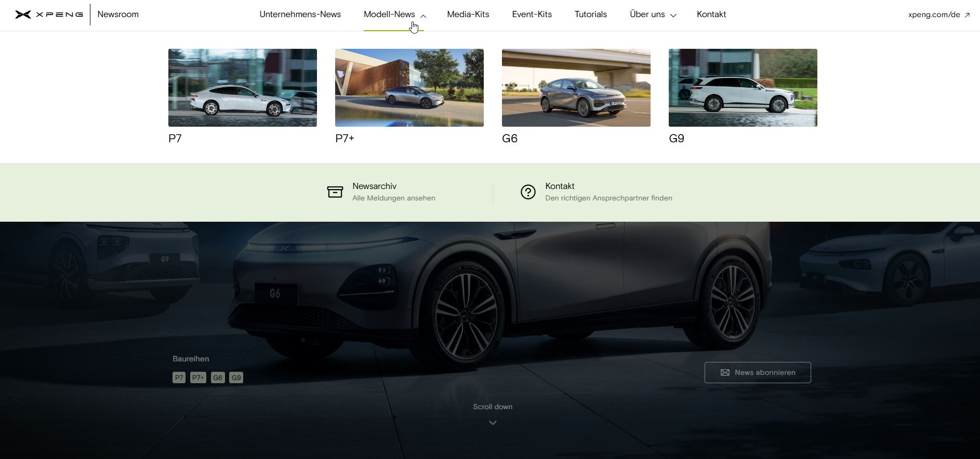Open the Newsarchiv link
The image size is (980, 459).
(374, 186)
